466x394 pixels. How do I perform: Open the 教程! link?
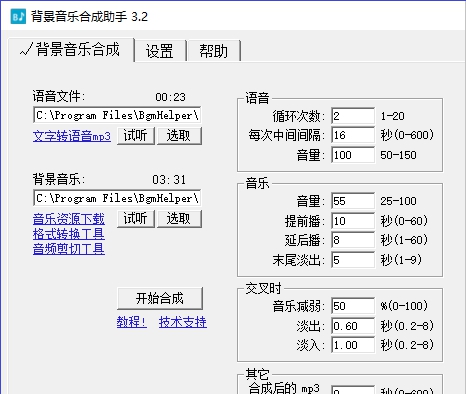point(131,322)
